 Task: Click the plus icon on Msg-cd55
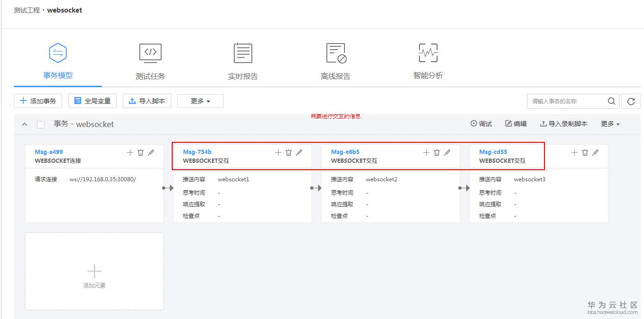tap(575, 152)
